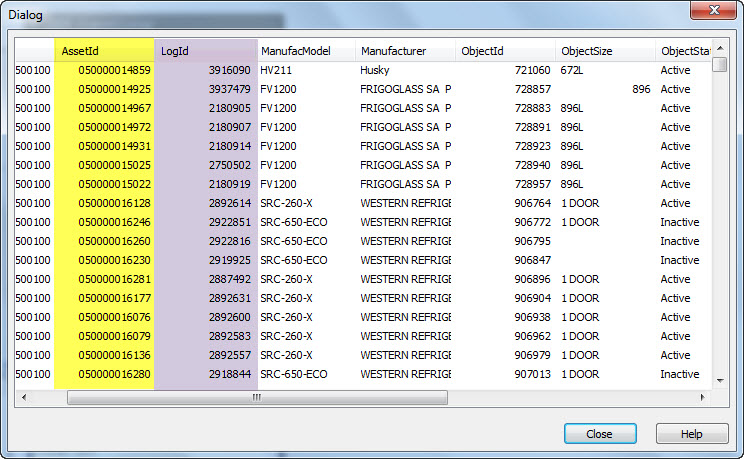This screenshot has width=744, height=459.
Task: Open Help for this dialog
Action: tap(691, 433)
